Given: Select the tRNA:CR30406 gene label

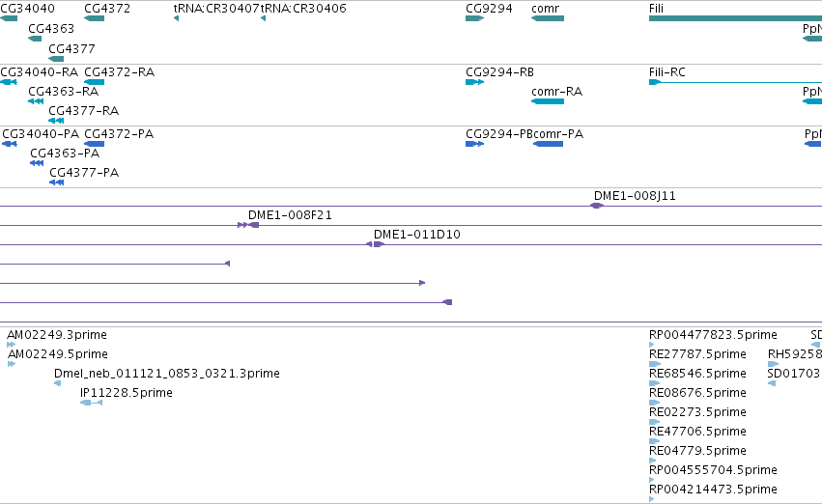Looking at the screenshot, I should [x=303, y=9].
